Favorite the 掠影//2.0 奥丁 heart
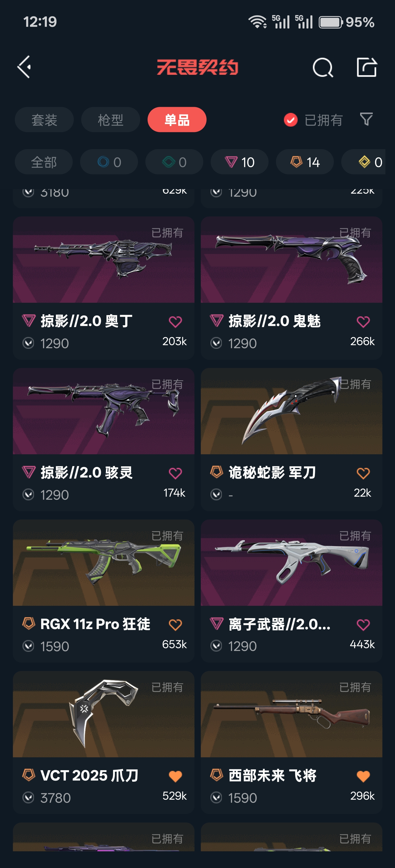Screen dimensions: 395x868 pos(175,322)
